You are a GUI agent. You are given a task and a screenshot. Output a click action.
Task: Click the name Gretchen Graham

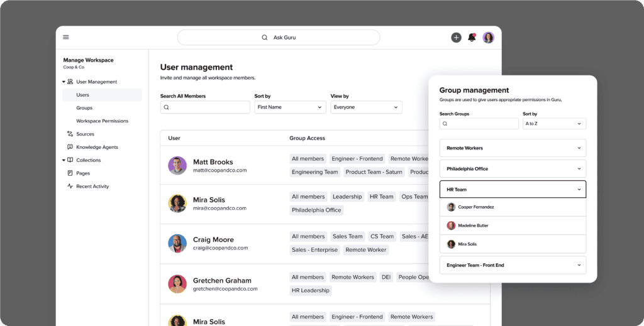point(222,281)
